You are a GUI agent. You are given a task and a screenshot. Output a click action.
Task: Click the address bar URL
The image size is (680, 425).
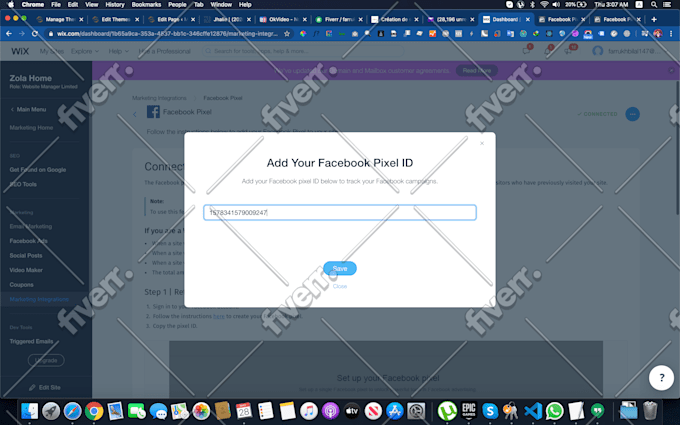click(x=166, y=33)
